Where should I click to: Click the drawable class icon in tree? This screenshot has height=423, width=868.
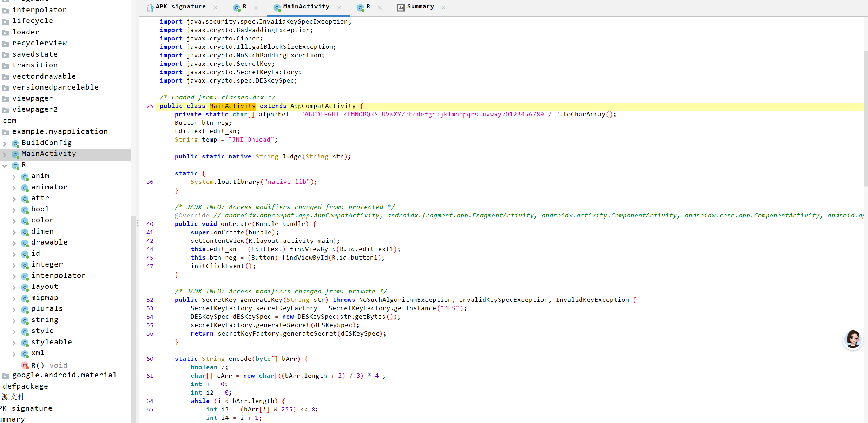(25, 243)
